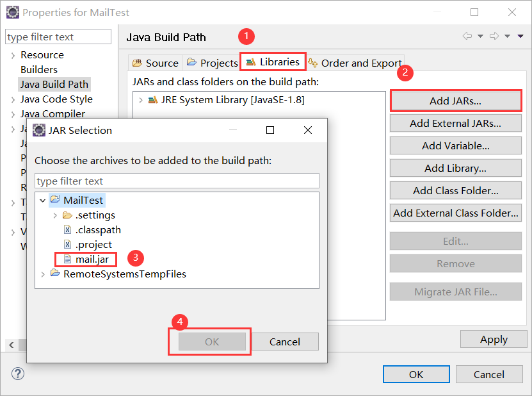Click the JRE System Library icon
This screenshot has width=532, height=396.
coord(153,100)
